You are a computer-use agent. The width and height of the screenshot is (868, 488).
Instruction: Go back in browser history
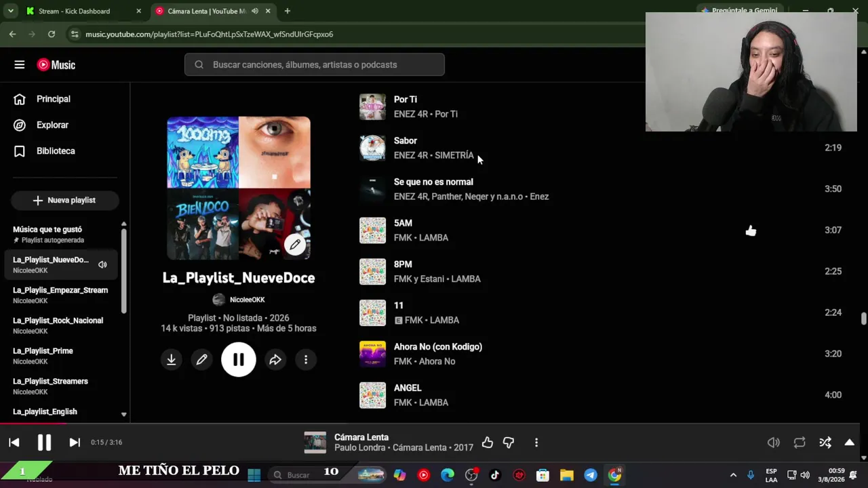pos(12,34)
